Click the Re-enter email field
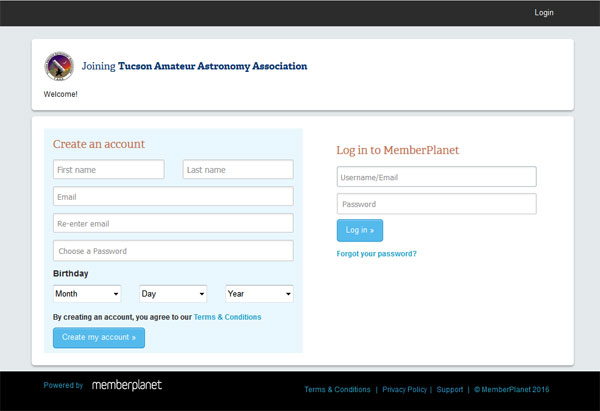The height and width of the screenshot is (411, 600). (173, 223)
